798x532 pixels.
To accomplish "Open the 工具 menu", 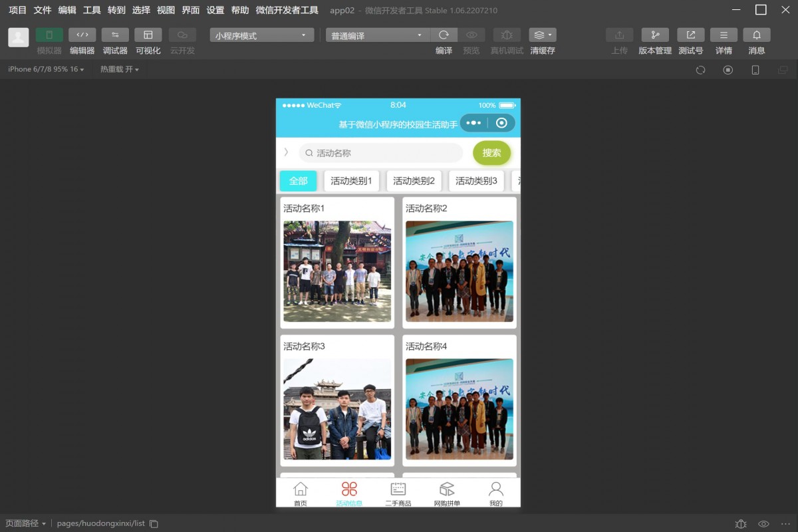I will click(x=92, y=10).
